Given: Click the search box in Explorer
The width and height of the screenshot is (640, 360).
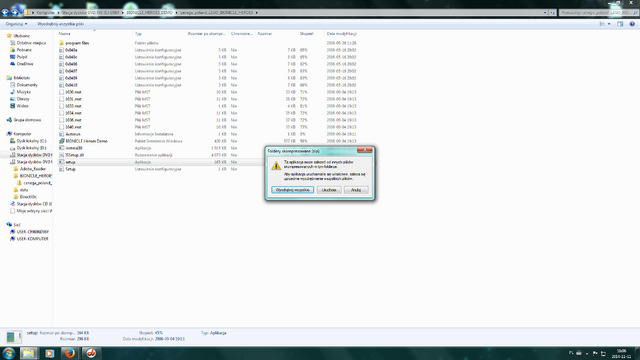Looking at the screenshot, I should click(x=598, y=13).
